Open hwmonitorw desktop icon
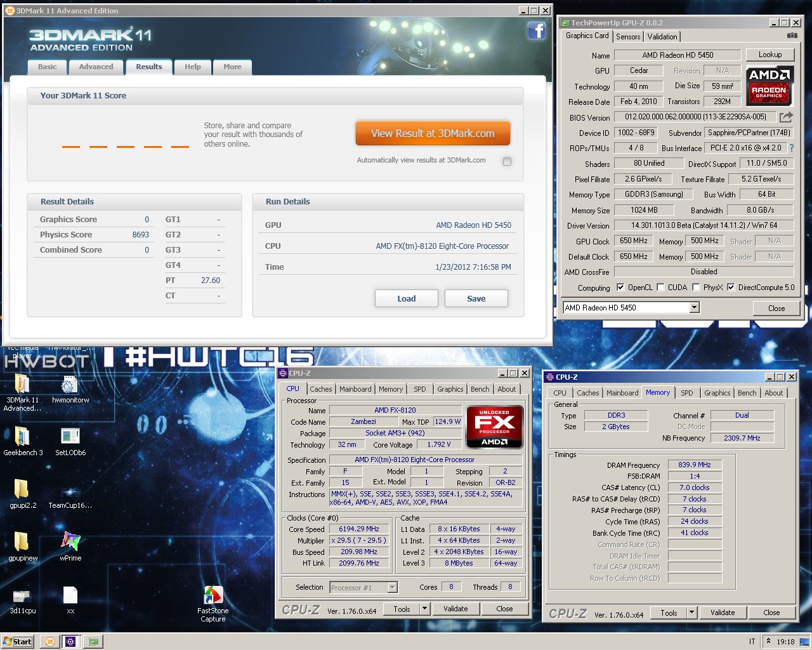The width and height of the screenshot is (812, 650). tap(70, 389)
